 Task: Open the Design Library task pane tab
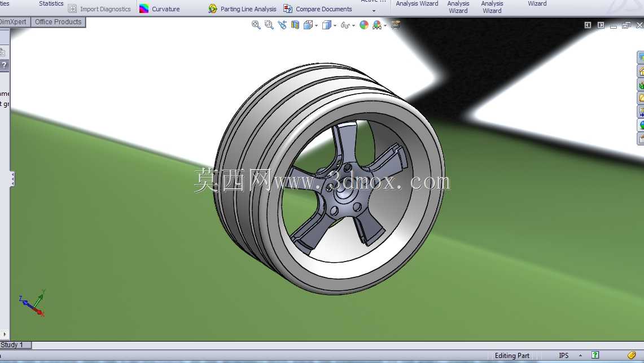(x=640, y=85)
